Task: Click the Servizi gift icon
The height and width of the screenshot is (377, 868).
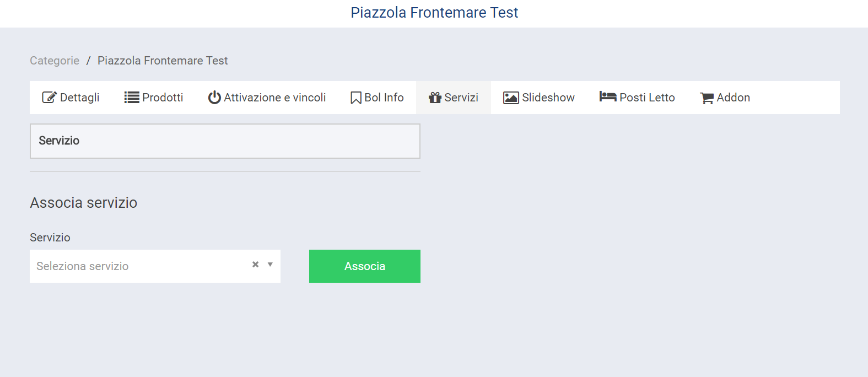Action: pos(435,98)
